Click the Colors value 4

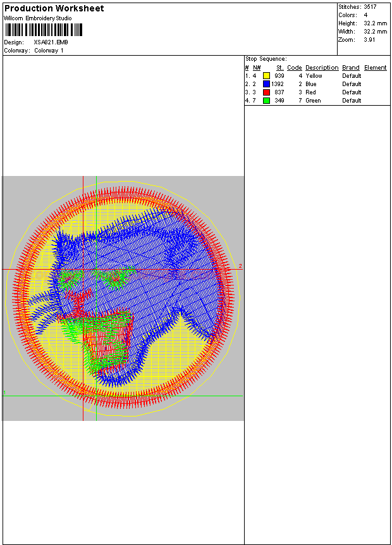tap(365, 15)
